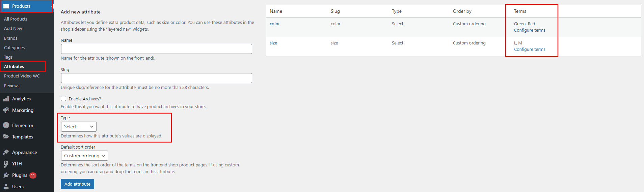Open the Analytics menu

21,99
